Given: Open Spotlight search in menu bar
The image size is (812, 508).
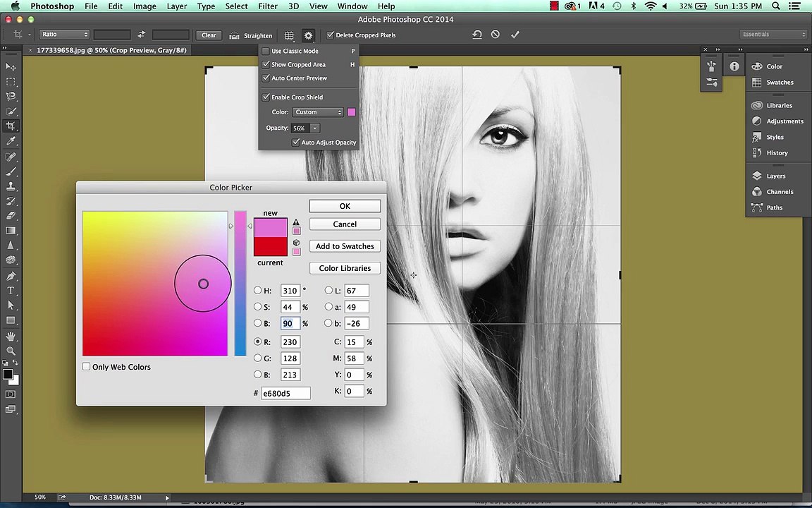Looking at the screenshot, I should pyautogui.click(x=776, y=6).
